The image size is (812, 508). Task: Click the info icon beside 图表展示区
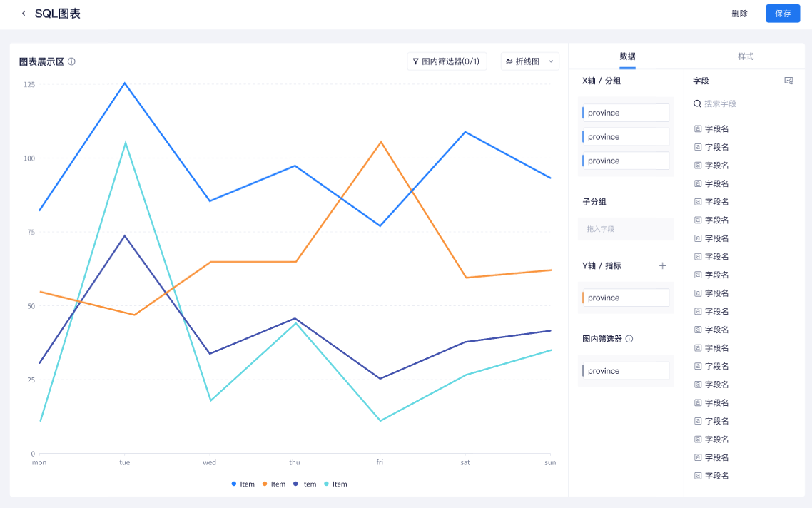(x=71, y=61)
